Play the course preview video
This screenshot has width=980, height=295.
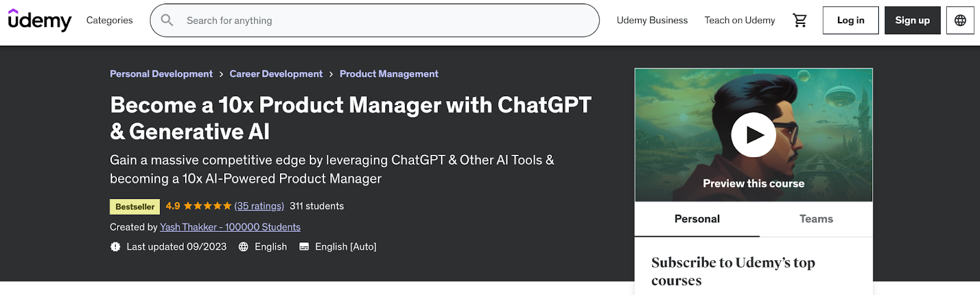[753, 135]
